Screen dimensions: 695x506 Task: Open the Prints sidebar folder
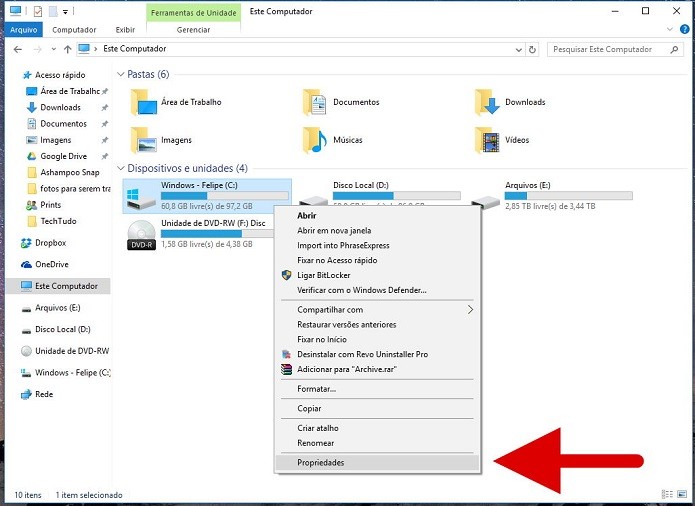[x=43, y=205]
